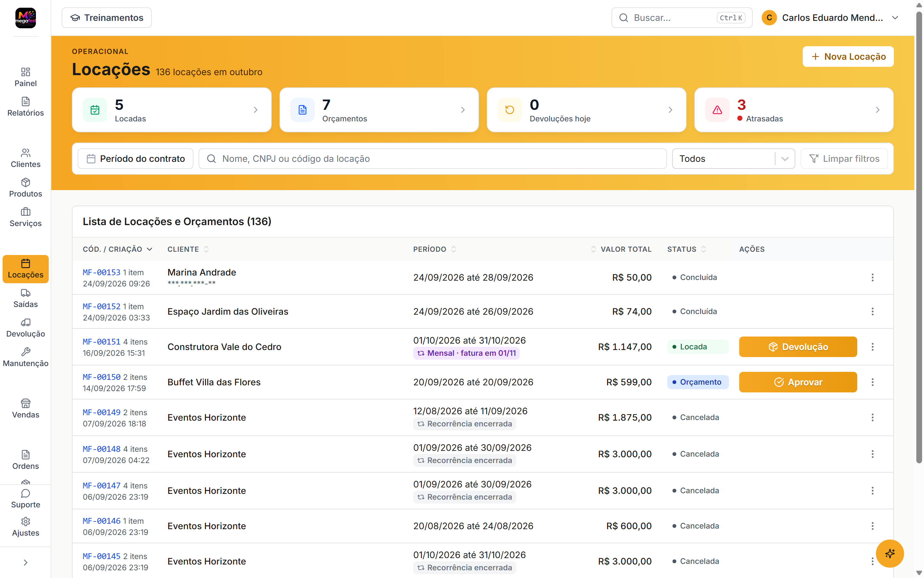Open Manutenção wrench icon
Screen dimensions: 924x578
(26, 357)
